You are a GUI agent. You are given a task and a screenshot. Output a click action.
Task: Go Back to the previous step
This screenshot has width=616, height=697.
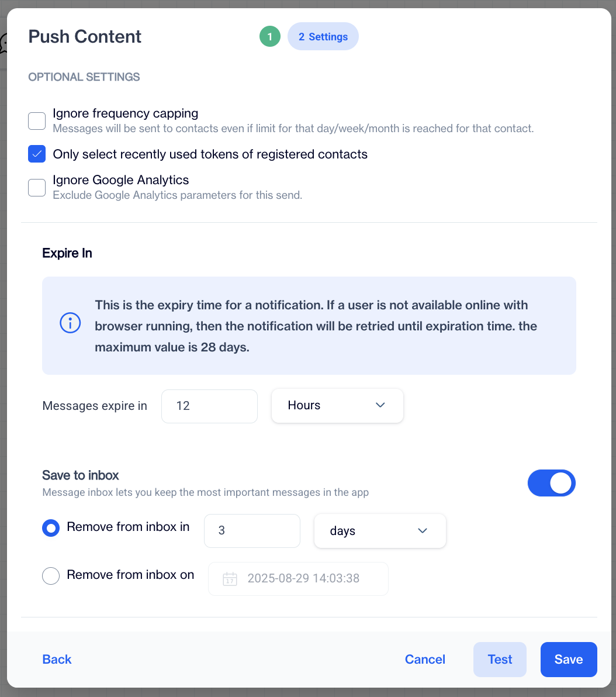pos(57,660)
